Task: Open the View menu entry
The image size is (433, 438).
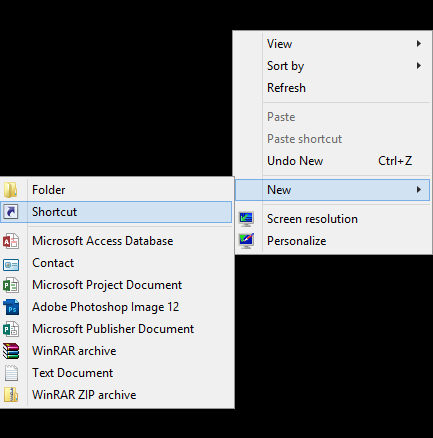Action: pos(332,44)
